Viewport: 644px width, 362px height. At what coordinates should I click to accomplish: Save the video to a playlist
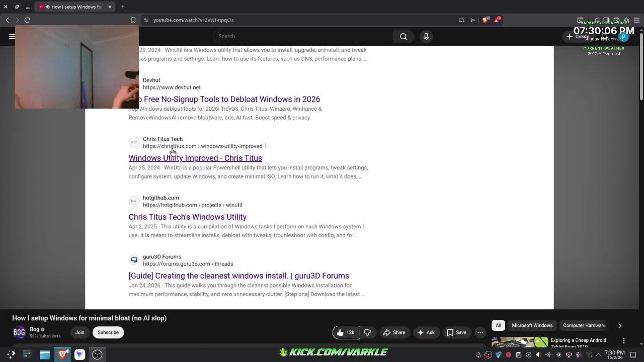point(456,332)
